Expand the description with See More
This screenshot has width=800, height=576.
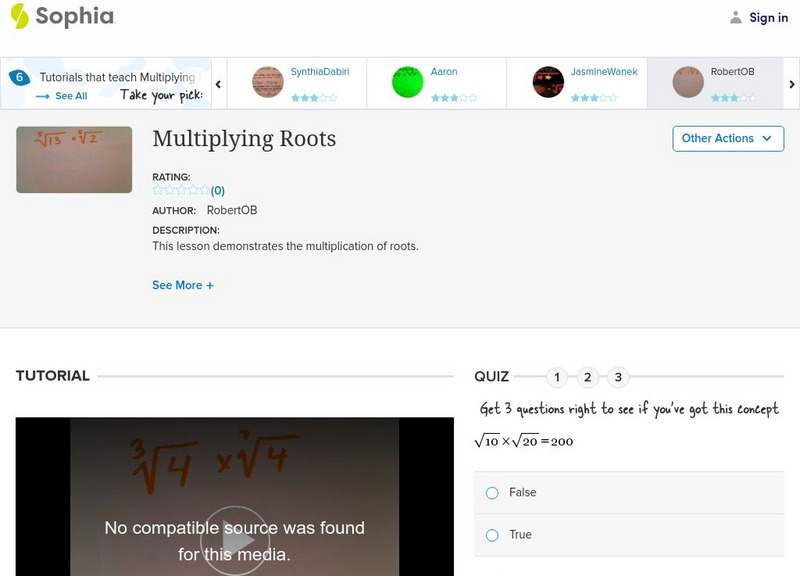coord(184,285)
